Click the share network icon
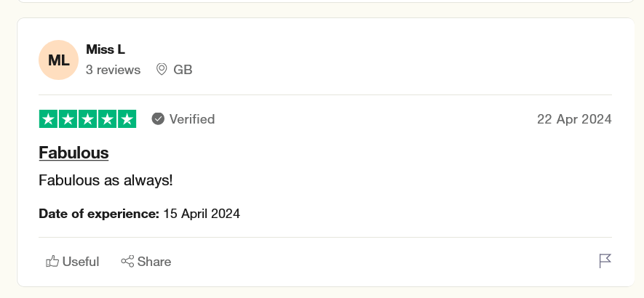The height and width of the screenshot is (298, 644). pos(127,262)
